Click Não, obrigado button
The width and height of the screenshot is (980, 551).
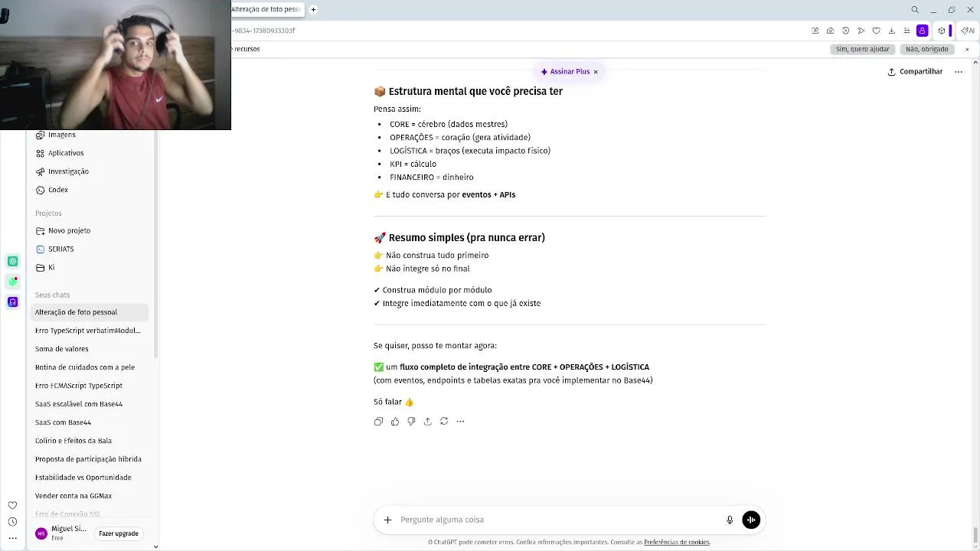pyautogui.click(x=926, y=49)
